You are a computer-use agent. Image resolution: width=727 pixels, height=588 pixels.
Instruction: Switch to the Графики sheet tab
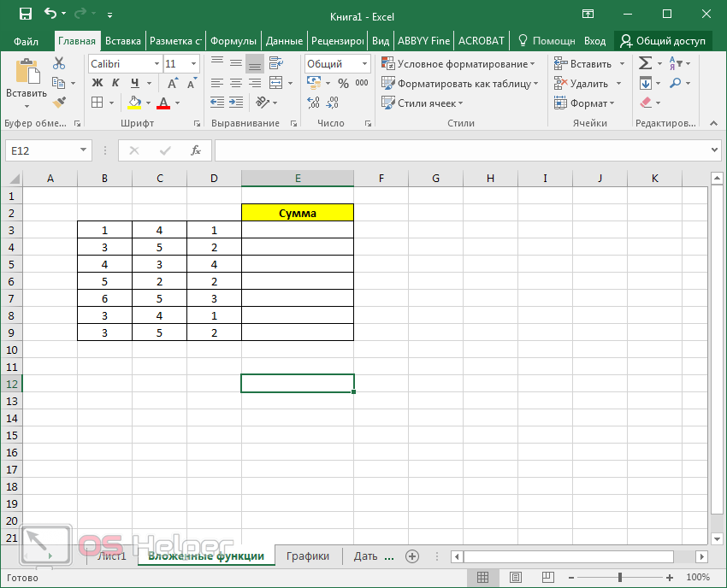[308, 556]
